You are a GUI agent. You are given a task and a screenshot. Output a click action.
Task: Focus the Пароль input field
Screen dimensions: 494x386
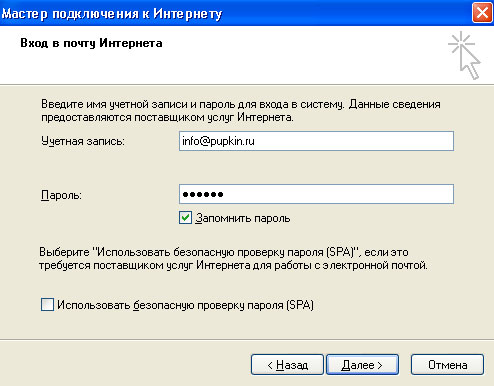(316, 194)
